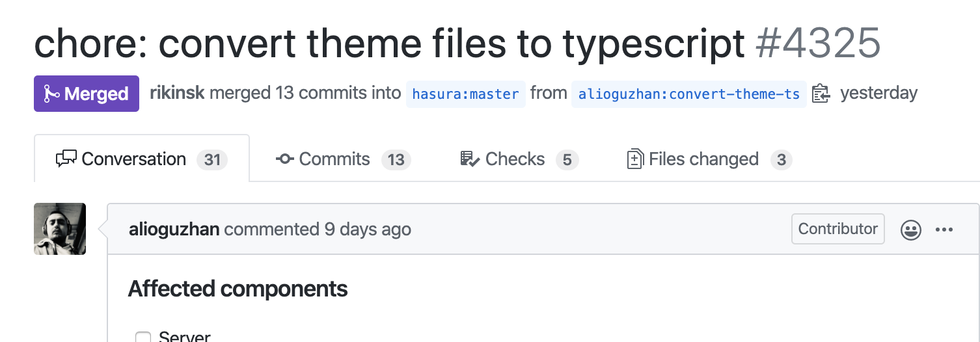Go to the hasura:master base branch

click(x=465, y=94)
